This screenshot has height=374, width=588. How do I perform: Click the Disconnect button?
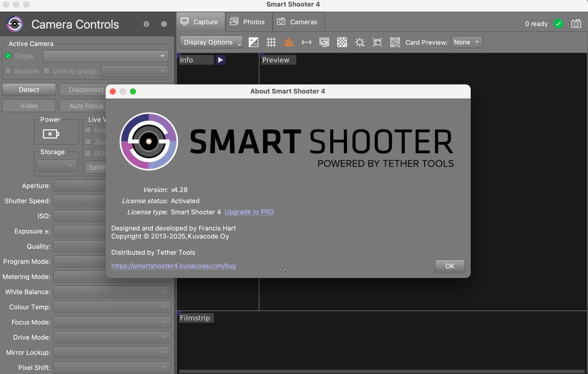[x=83, y=90]
